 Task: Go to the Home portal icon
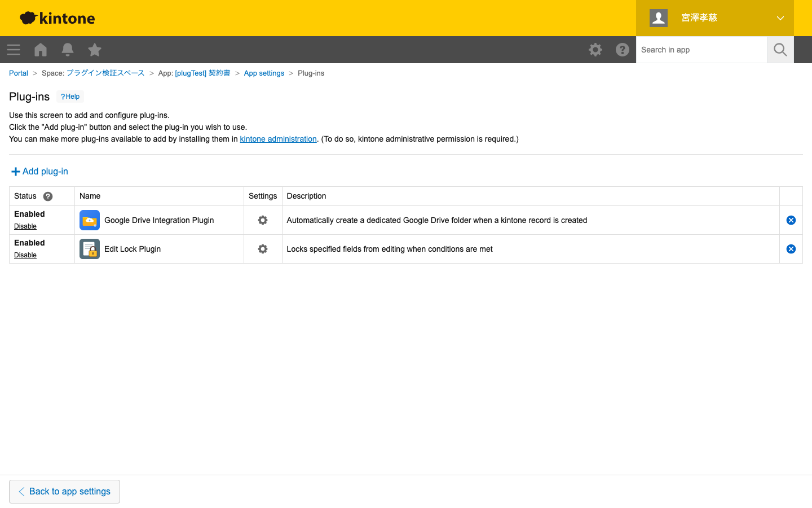pyautogui.click(x=41, y=50)
